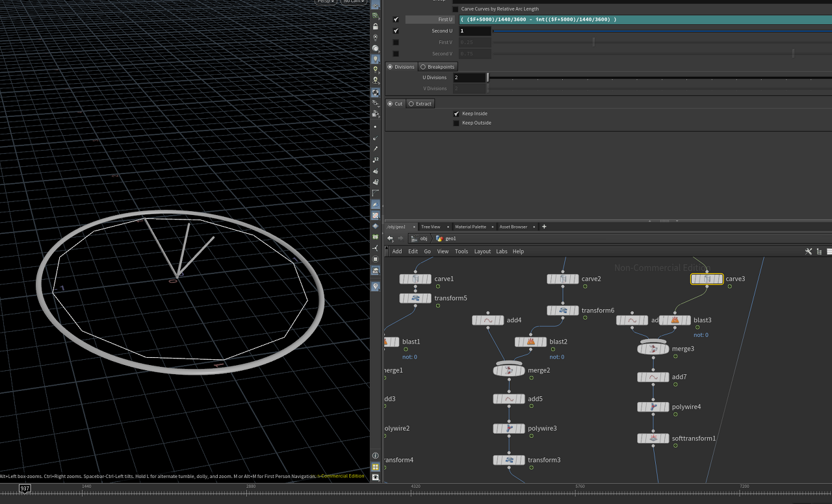The height and width of the screenshot is (504, 832).
Task: Select the carve3 node
Action: [x=707, y=279]
